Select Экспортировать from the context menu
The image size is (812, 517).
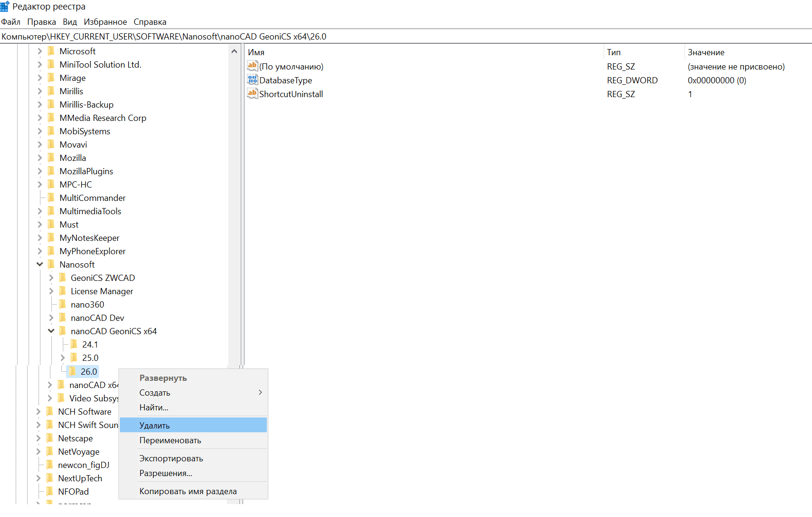point(171,458)
